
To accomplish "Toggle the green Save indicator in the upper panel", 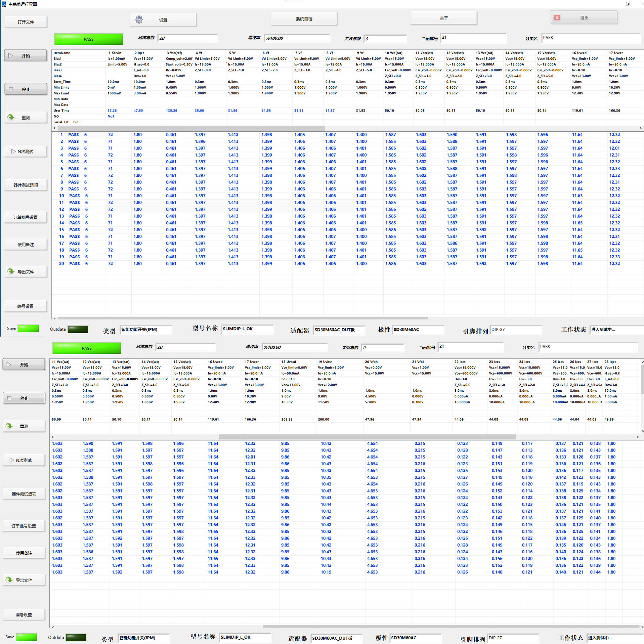I will pos(28,329).
